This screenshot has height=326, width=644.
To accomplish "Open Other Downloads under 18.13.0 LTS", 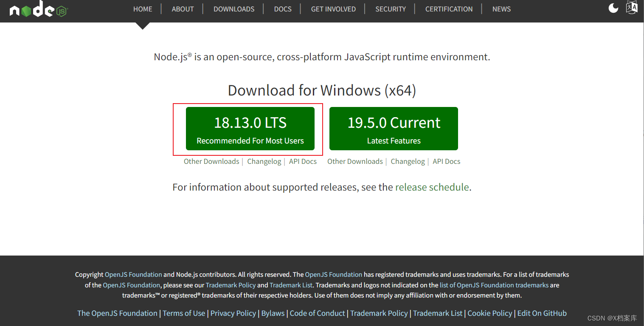I will click(x=211, y=161).
